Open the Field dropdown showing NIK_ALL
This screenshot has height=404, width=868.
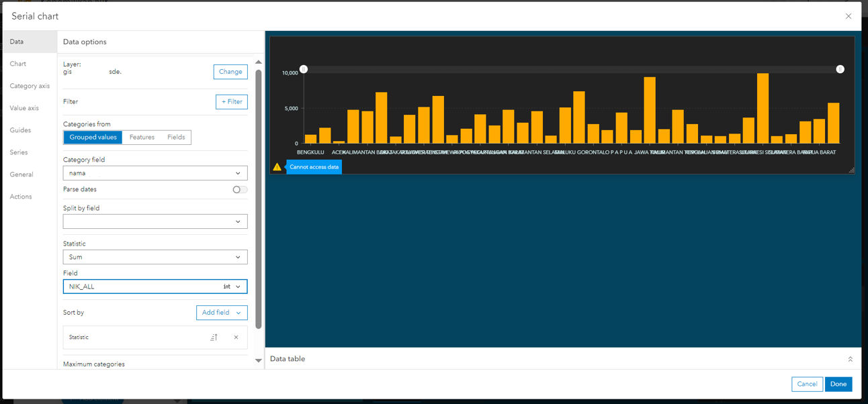click(155, 287)
